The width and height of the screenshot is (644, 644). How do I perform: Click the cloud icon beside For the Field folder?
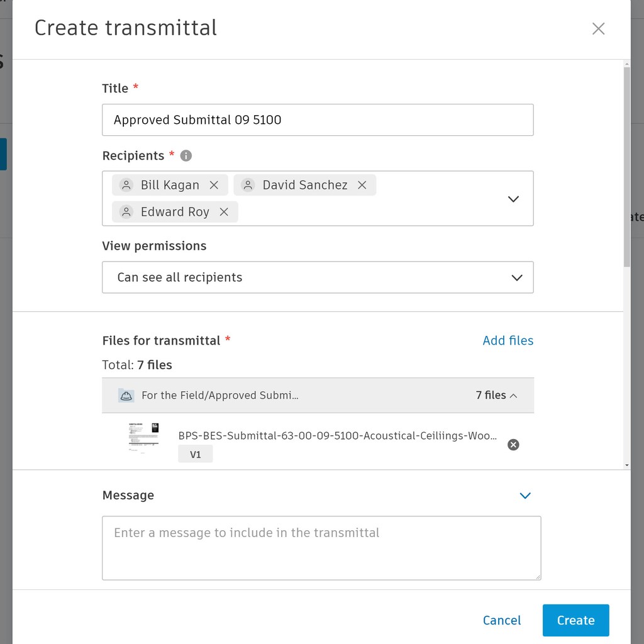126,395
